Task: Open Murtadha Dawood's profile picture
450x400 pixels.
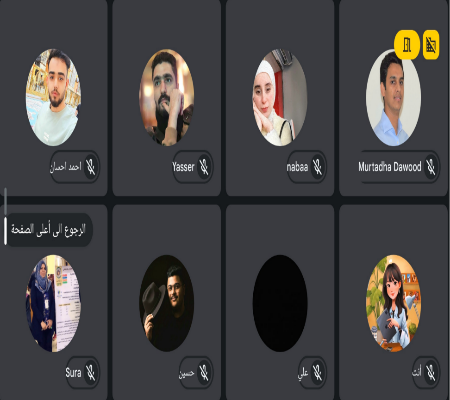Action: [x=393, y=98]
